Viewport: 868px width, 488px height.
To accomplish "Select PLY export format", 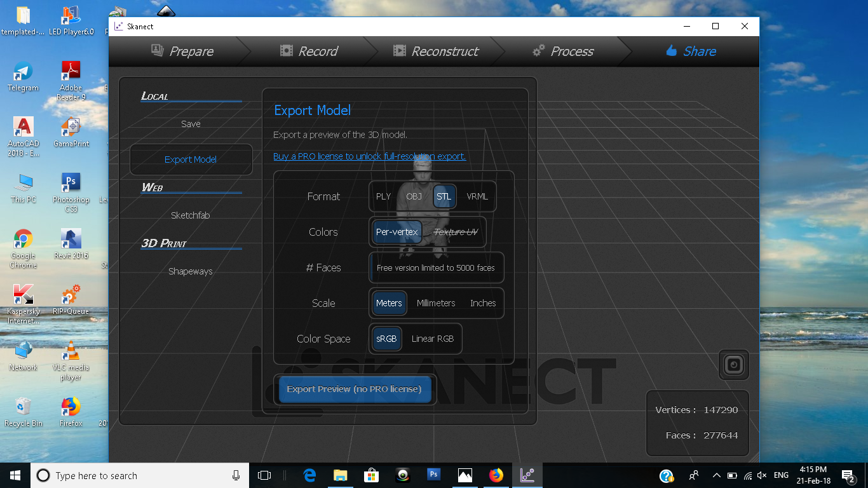I will pos(383,196).
